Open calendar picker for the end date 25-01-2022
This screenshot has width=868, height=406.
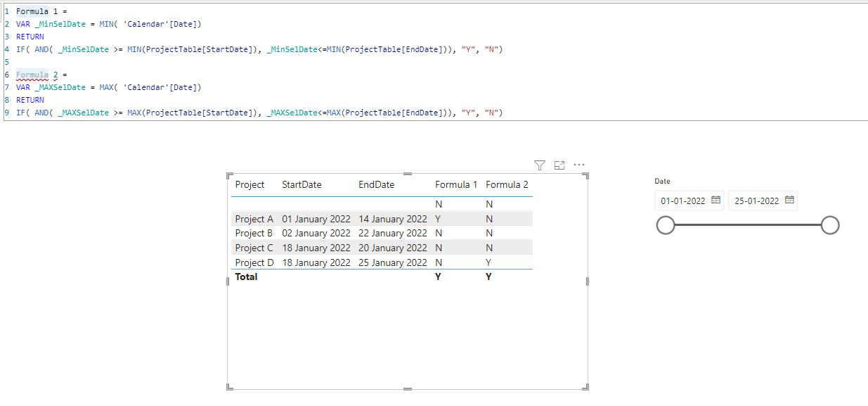click(789, 200)
